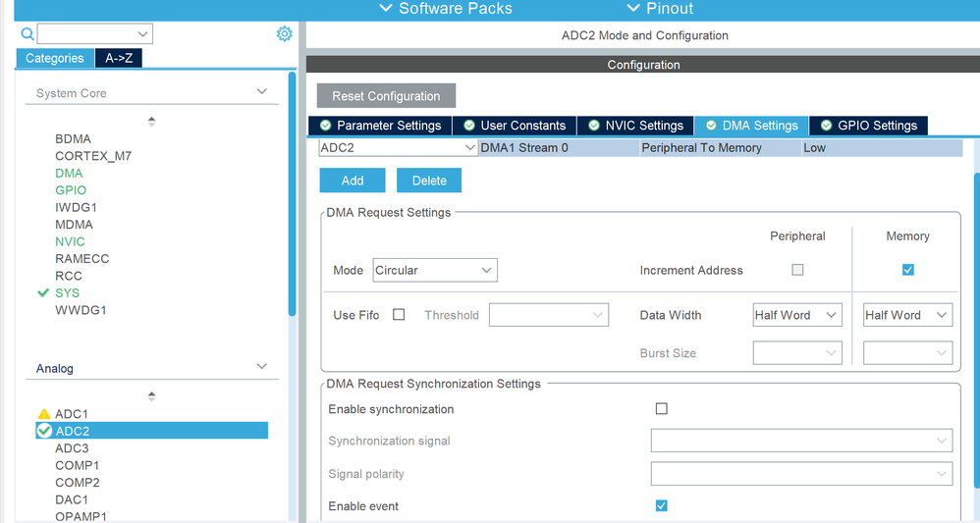Open the Peripheral Data Width dropdown

click(797, 315)
